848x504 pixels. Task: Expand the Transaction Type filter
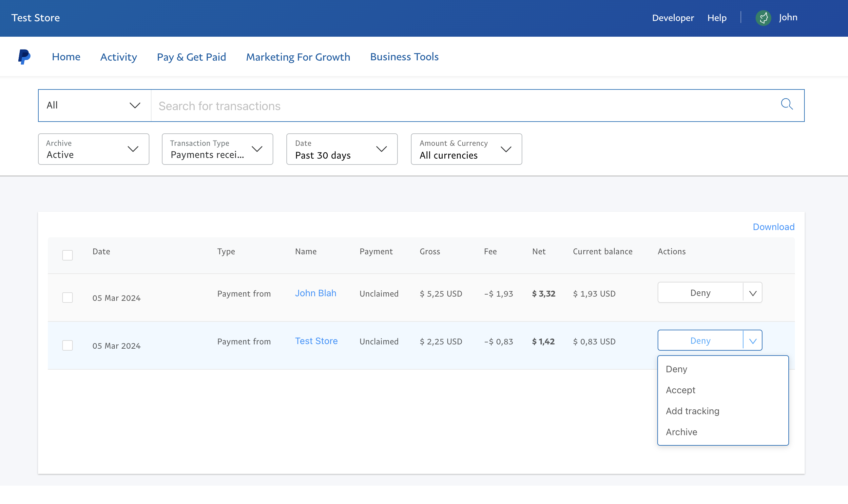click(x=217, y=149)
